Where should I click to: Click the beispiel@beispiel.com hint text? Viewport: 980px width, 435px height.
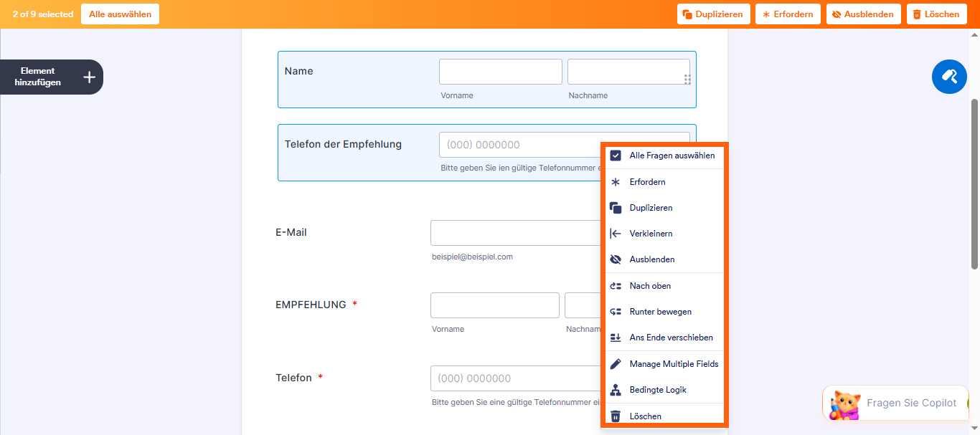click(472, 257)
